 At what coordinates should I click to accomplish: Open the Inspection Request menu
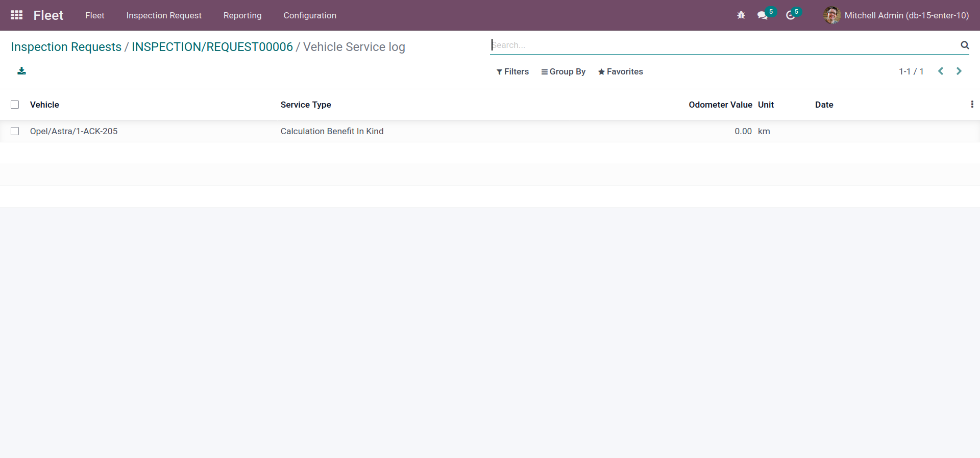[x=164, y=15]
